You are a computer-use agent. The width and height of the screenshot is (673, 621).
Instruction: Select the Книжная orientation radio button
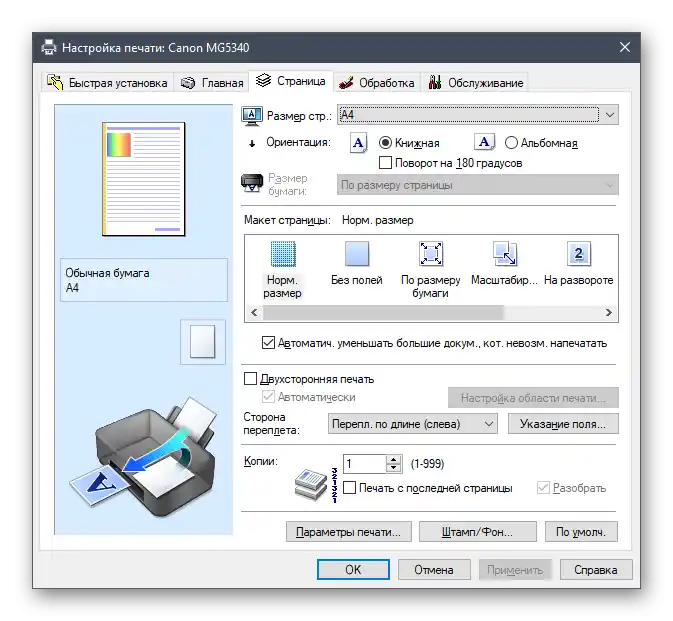385,142
